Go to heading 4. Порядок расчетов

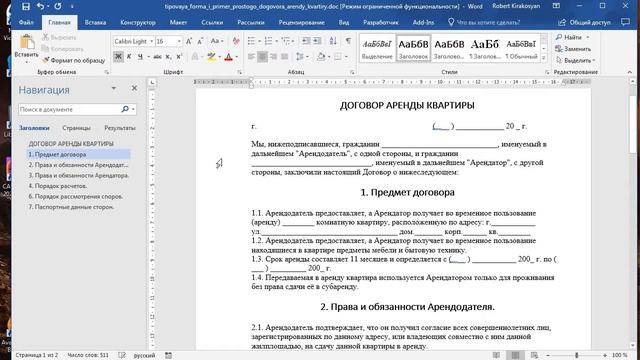click(58, 186)
